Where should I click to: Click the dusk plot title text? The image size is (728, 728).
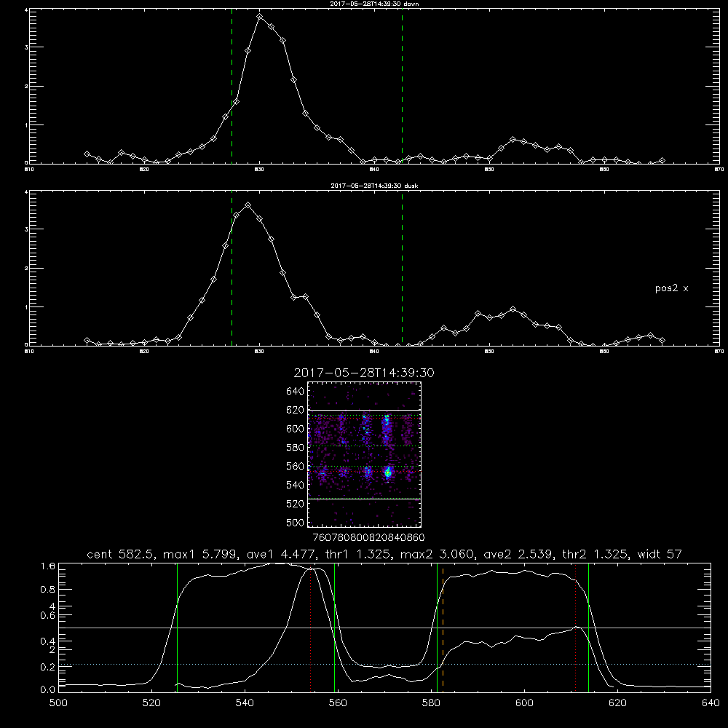tap(374, 186)
